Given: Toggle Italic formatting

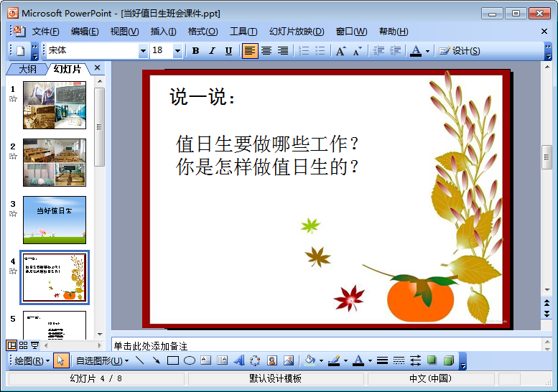Looking at the screenshot, I should [x=212, y=51].
